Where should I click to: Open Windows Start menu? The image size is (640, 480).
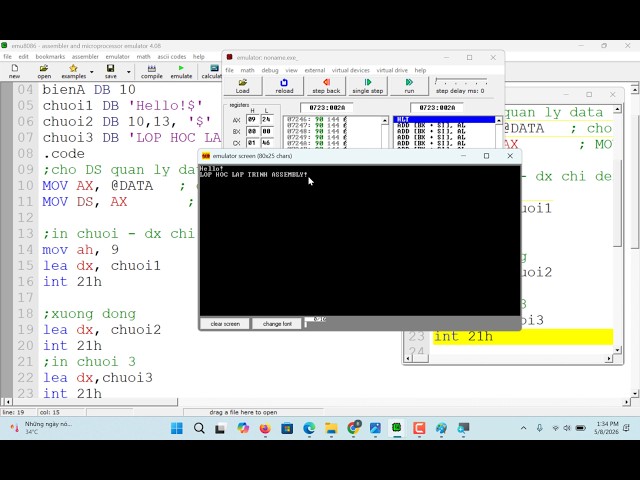tap(177, 428)
